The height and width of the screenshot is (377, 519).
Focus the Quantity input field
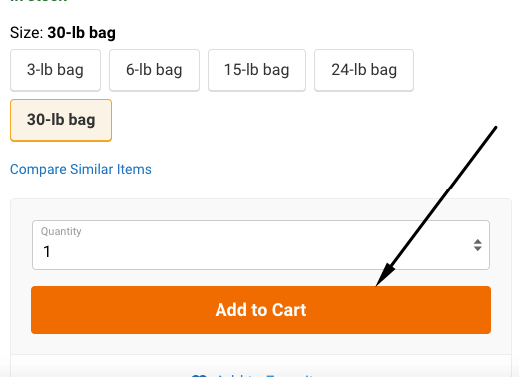[x=261, y=245]
